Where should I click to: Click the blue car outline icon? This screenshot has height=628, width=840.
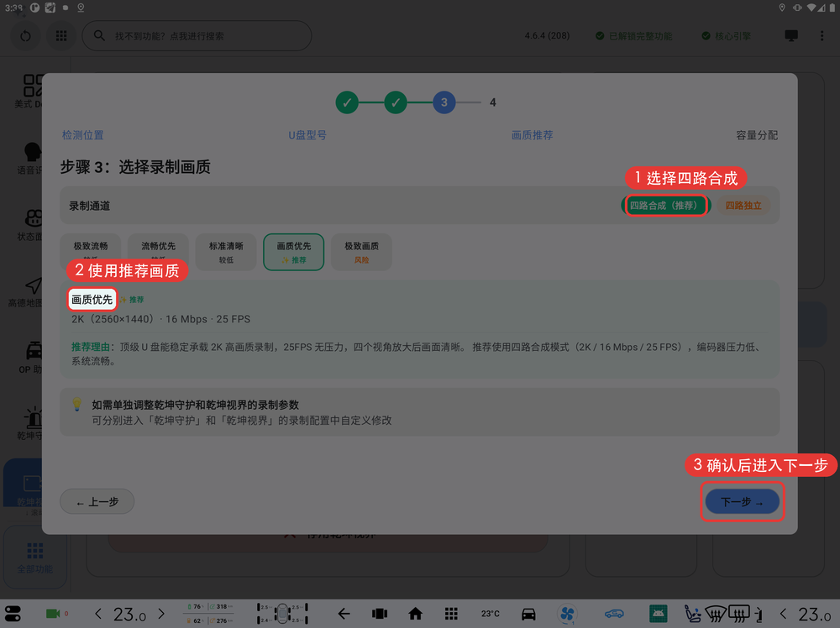[615, 614]
